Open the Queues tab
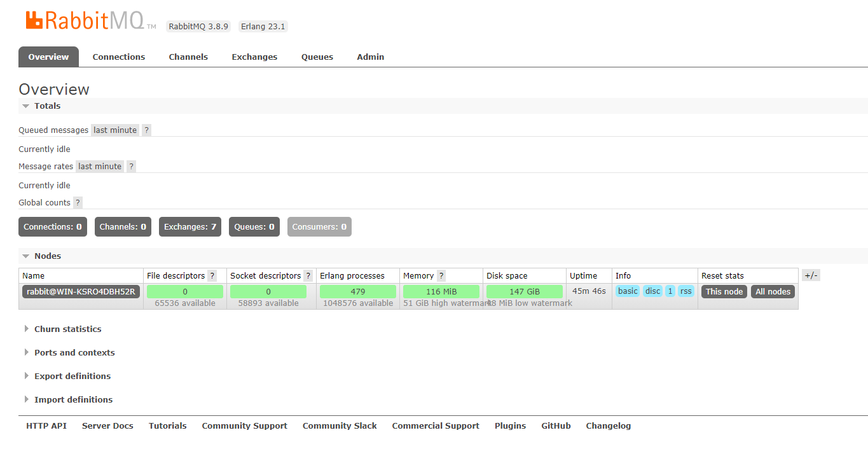Viewport: 868px width, 463px height. pyautogui.click(x=317, y=57)
